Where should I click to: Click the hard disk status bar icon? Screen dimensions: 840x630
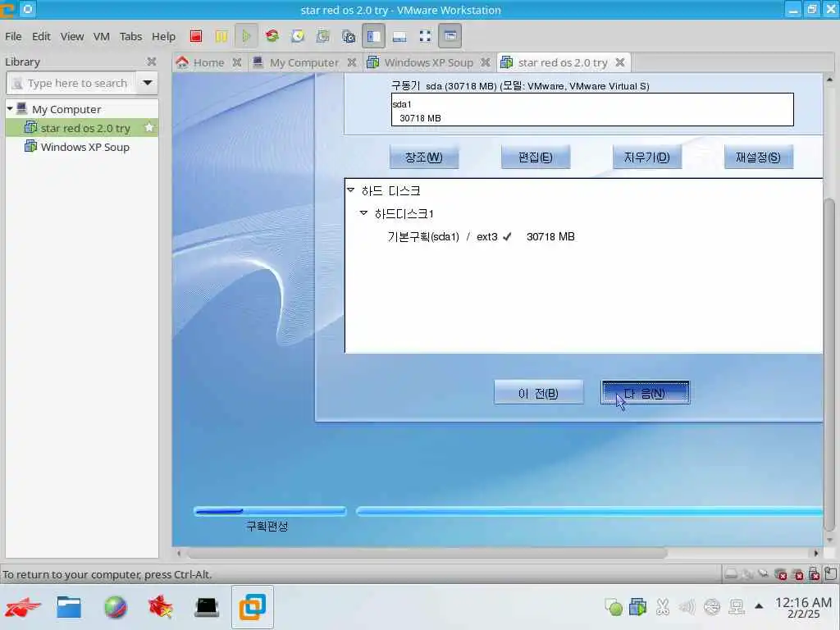pos(731,574)
